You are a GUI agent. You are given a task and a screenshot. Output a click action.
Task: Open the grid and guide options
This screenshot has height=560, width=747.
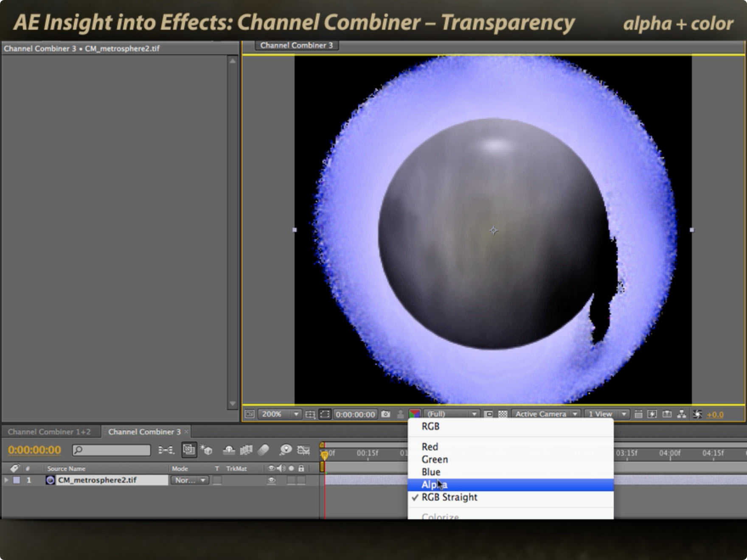point(310,414)
